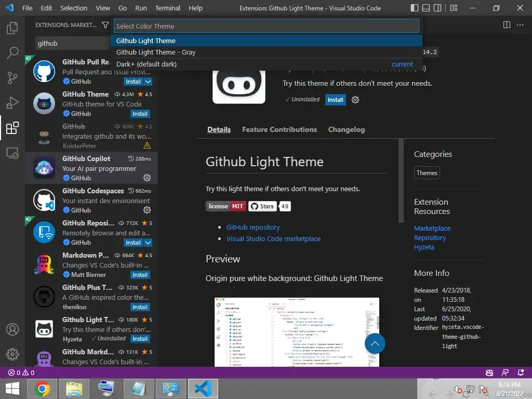Screen dimensions: 532x399
Task: Open the Remote Explorer view
Action: pos(12,153)
